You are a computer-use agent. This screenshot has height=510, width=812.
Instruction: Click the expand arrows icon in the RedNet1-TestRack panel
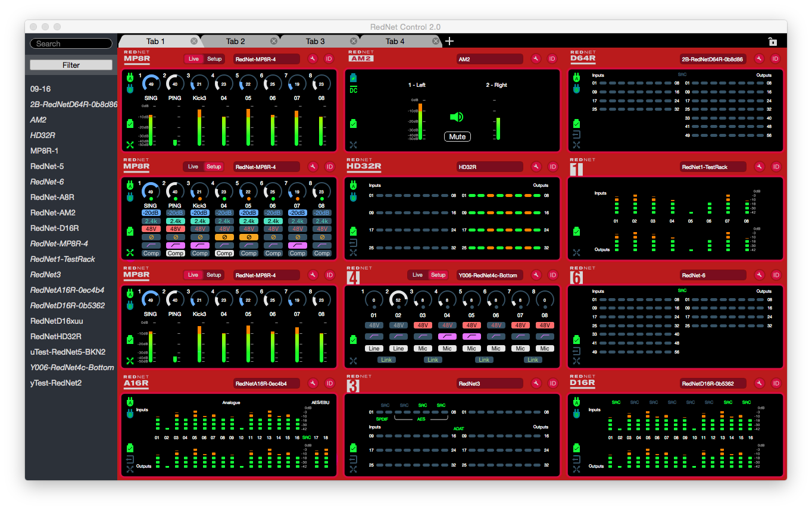(x=576, y=253)
